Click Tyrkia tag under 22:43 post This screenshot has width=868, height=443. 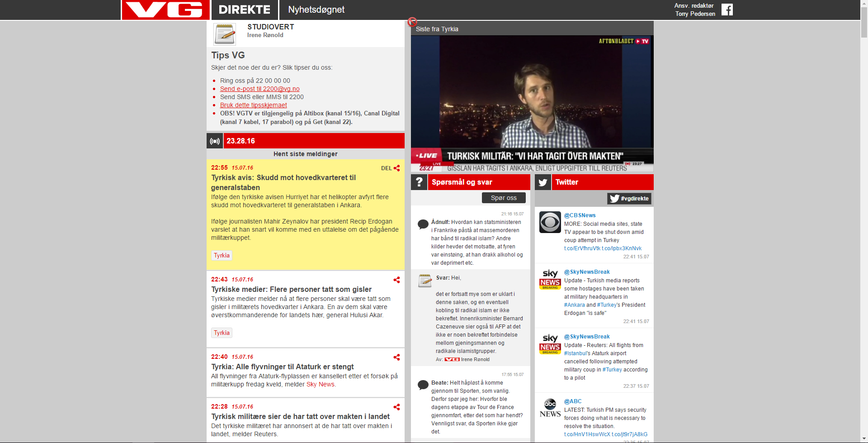[x=222, y=333]
